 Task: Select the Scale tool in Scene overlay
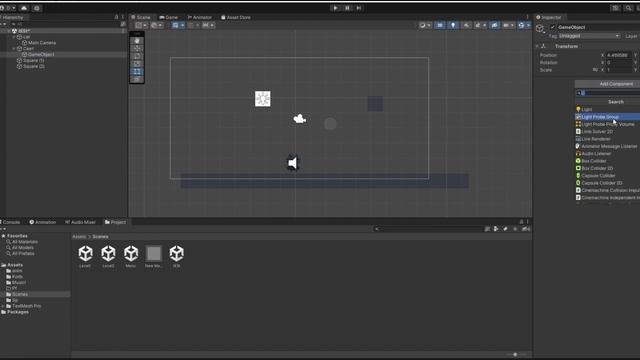point(137,64)
